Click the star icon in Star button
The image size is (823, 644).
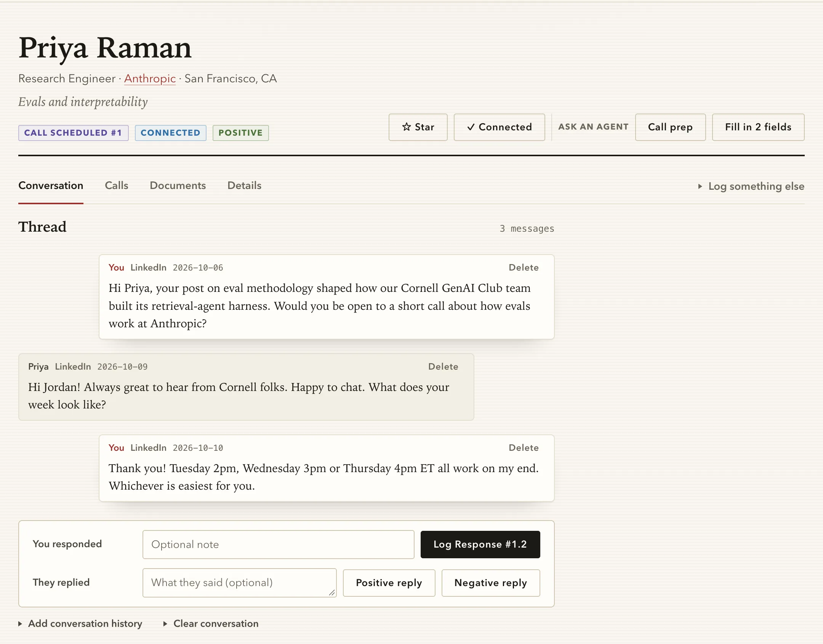[x=407, y=127]
